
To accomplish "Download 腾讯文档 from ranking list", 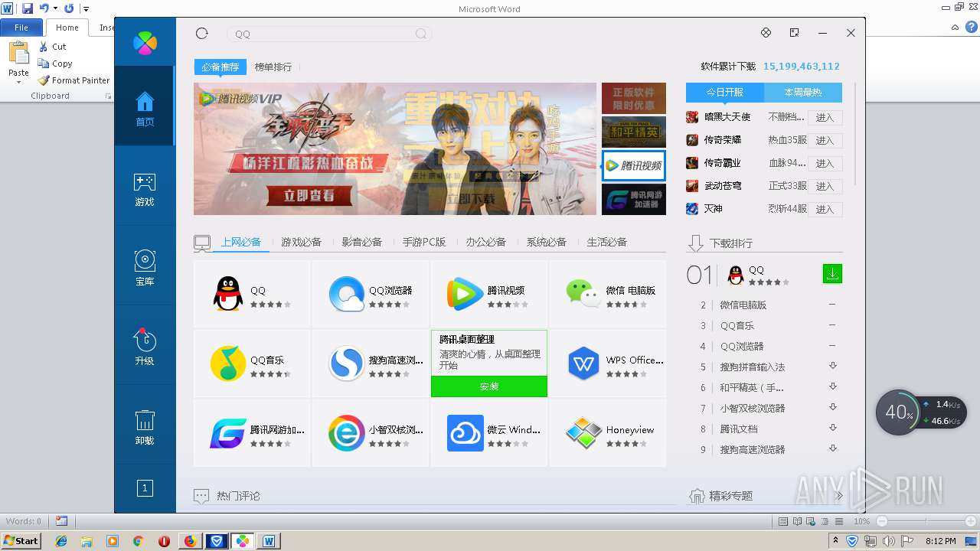I will click(833, 428).
